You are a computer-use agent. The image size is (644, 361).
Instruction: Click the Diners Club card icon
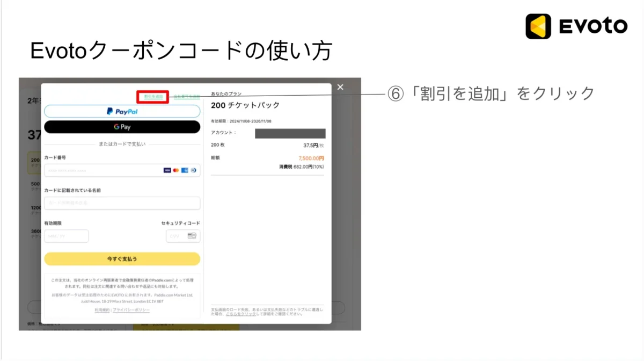click(x=193, y=170)
